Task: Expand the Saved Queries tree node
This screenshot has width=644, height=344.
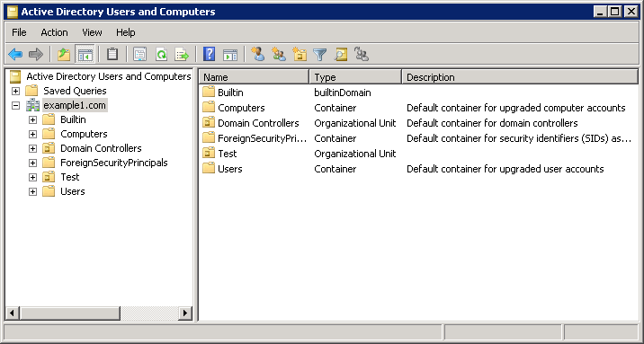Action: (15, 91)
